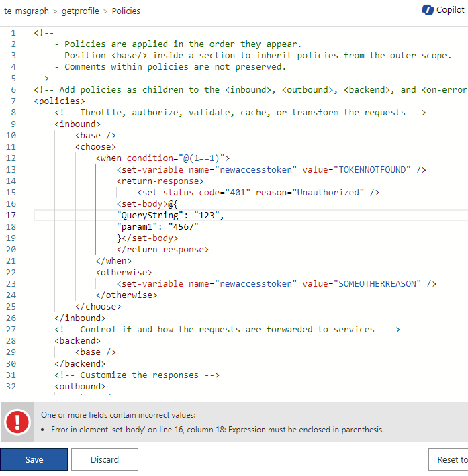Viewport: 468px width, 476px height.
Task: Click the </otherwise> closing tag
Action: tap(127, 295)
